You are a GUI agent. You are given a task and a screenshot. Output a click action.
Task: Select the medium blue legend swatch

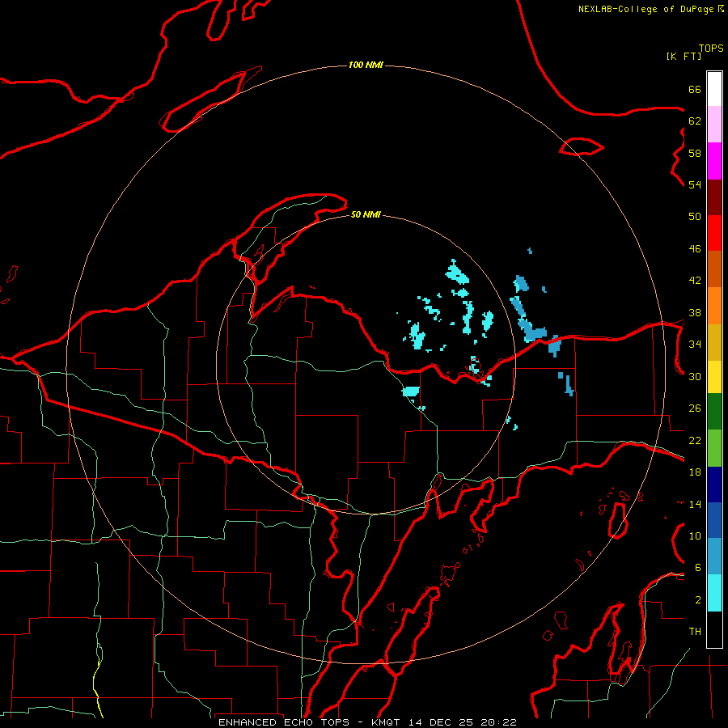point(714,520)
